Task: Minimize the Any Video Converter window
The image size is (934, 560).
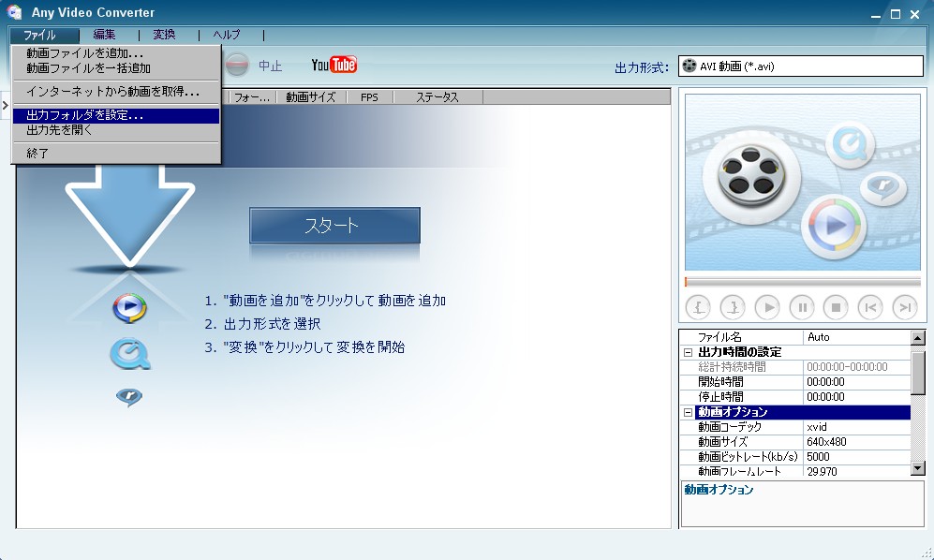Action: [x=876, y=15]
